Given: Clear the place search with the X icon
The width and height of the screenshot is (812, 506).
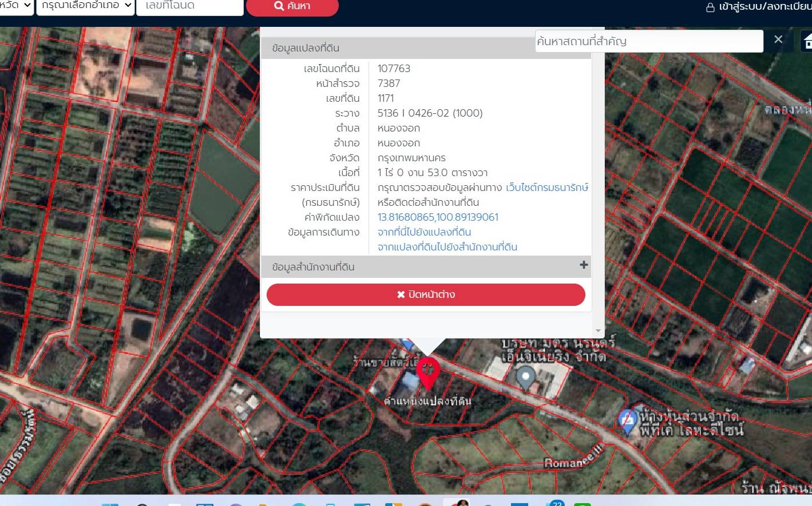Looking at the screenshot, I should click(x=778, y=39).
